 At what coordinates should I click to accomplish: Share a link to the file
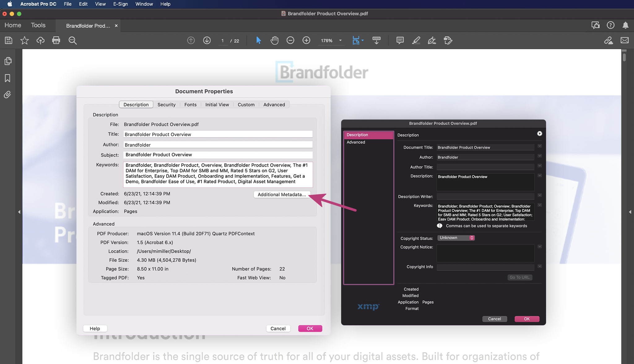[x=609, y=40]
